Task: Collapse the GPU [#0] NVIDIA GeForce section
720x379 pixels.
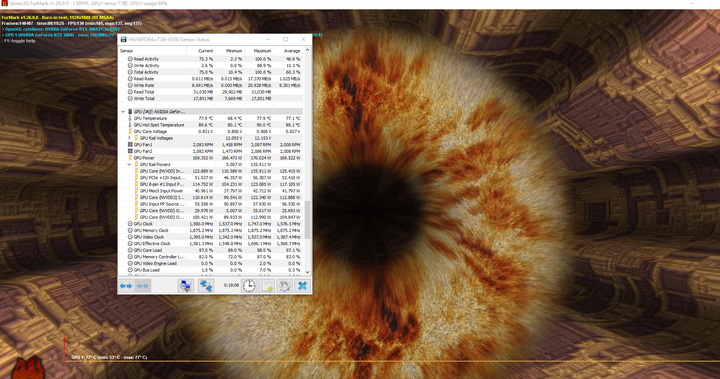Action: (123, 112)
